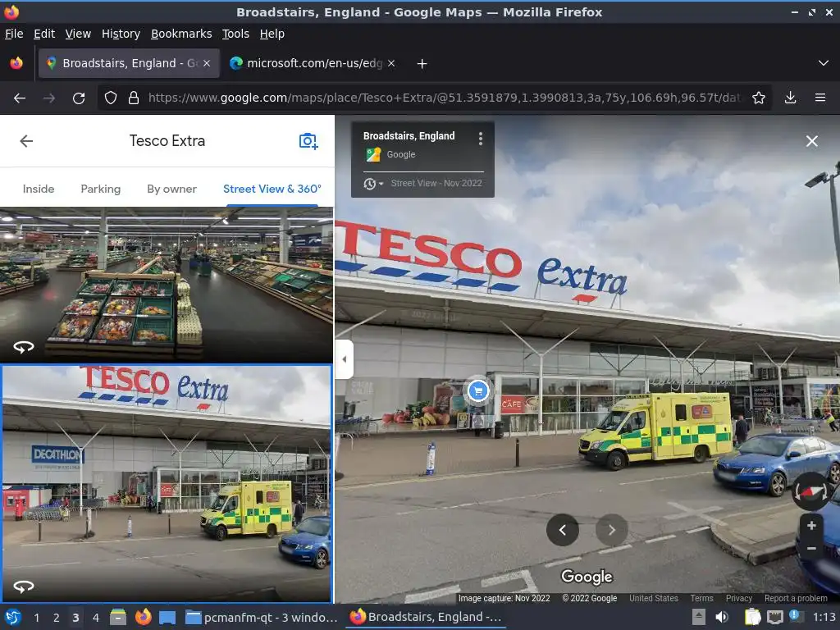
Task: Switch to the By owner tab
Action: click(171, 189)
